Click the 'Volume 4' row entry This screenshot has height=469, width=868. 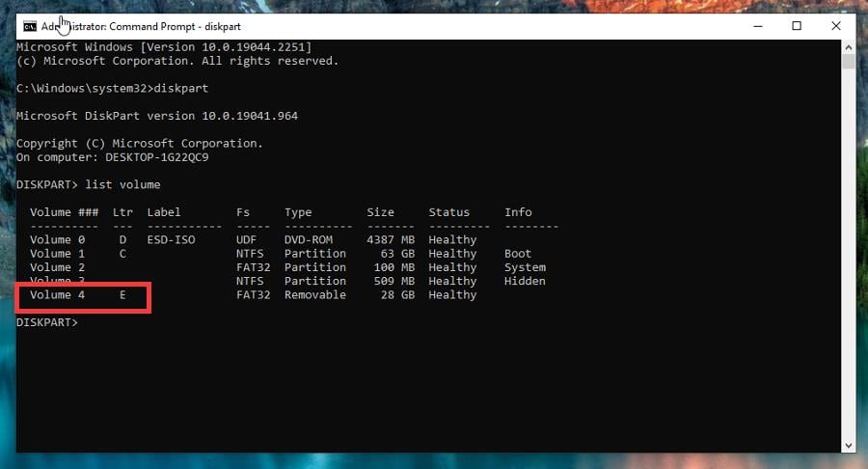coord(58,295)
